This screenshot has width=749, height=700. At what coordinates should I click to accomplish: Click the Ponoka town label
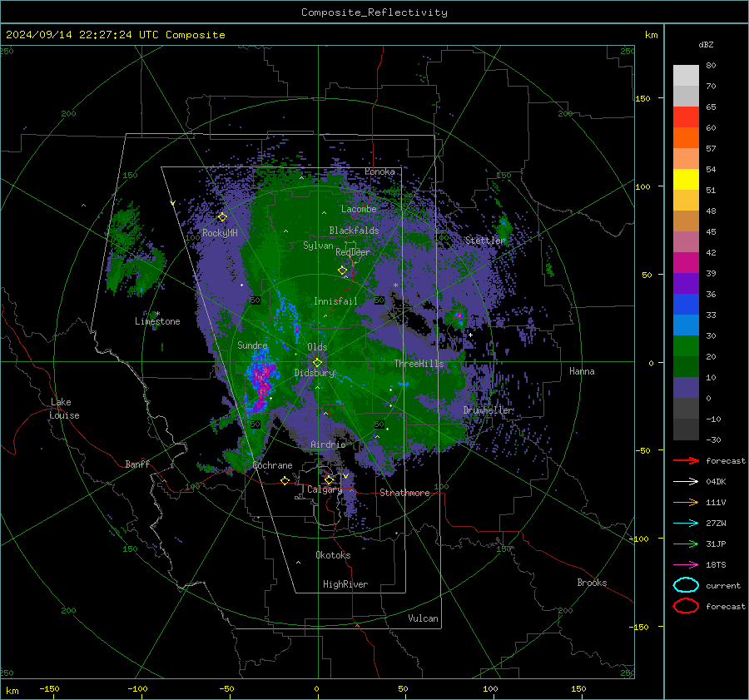(x=379, y=171)
